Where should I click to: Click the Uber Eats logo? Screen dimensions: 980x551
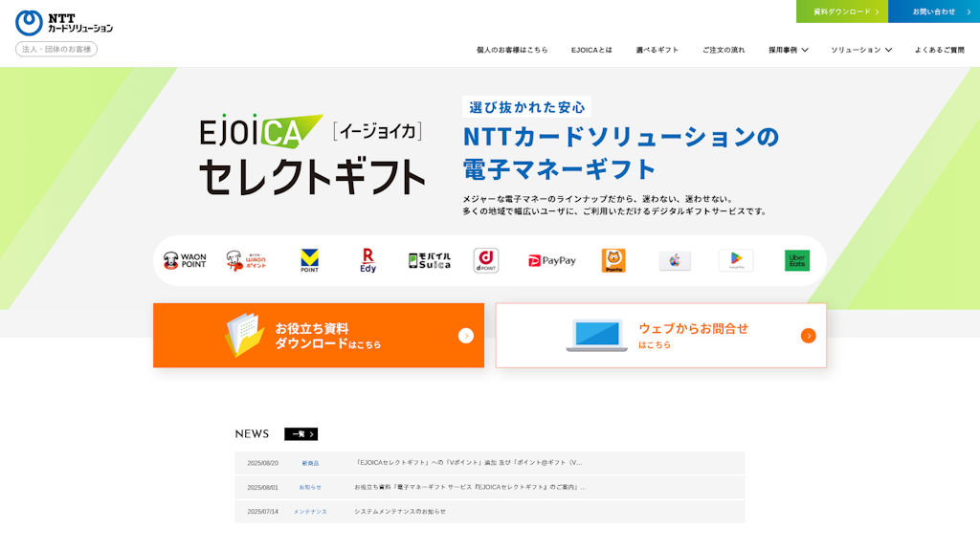click(797, 260)
